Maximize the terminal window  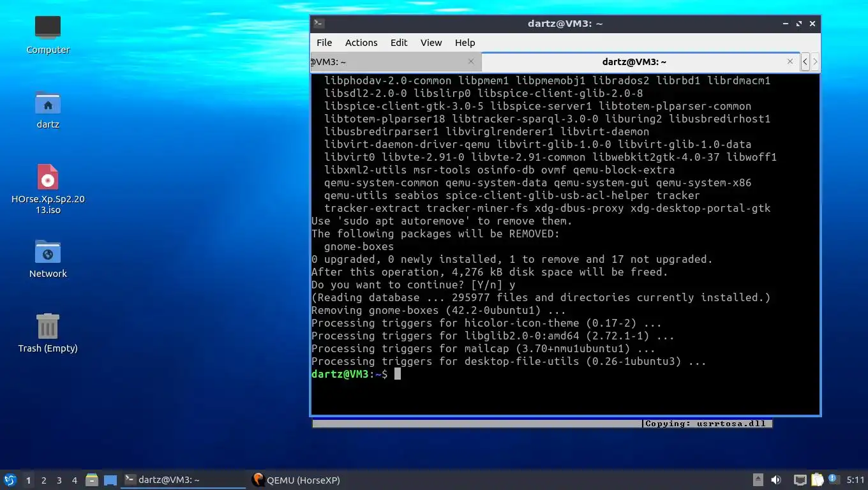click(798, 24)
